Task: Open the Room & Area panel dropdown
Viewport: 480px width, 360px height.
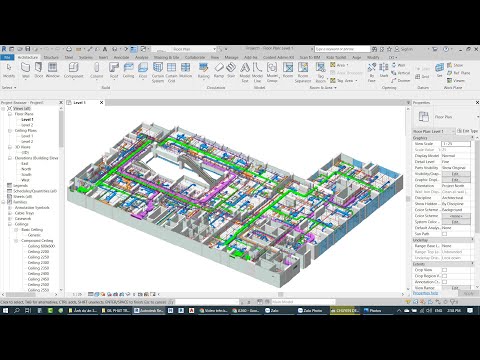Action: [323, 88]
